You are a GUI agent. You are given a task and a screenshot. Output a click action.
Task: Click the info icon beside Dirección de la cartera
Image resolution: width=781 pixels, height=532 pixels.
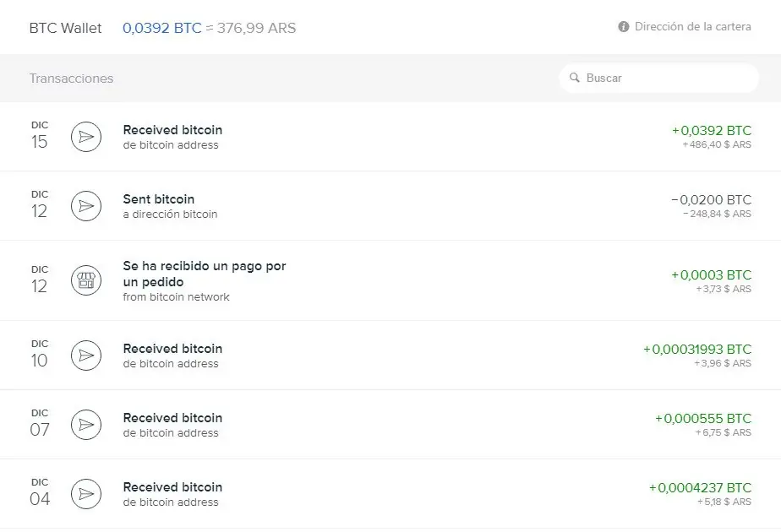[624, 27]
